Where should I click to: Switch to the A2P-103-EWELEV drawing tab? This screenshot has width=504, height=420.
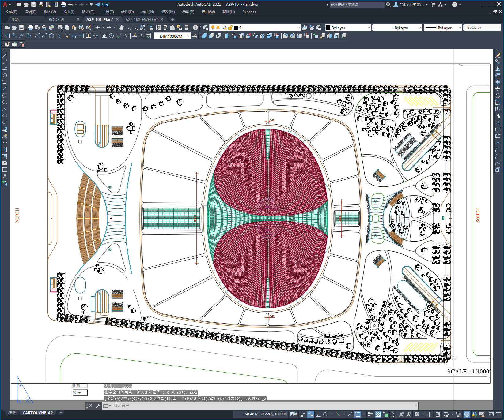pos(142,19)
